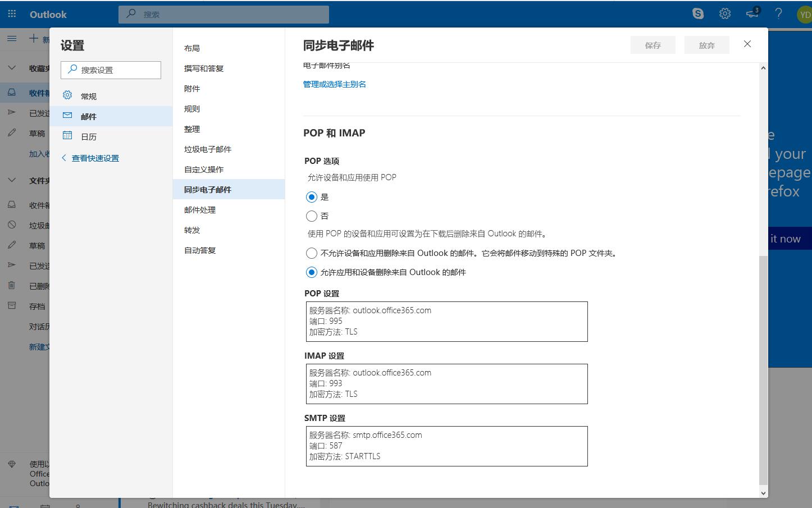Open Skype from the Outlook top bar
This screenshot has height=508, width=812.
pos(697,13)
